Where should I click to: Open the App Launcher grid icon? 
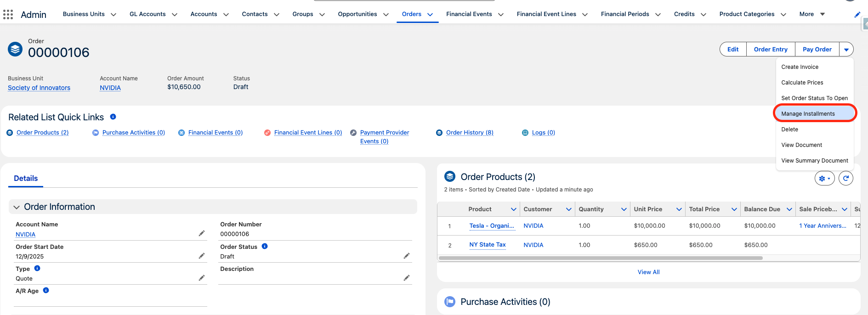pyautogui.click(x=8, y=15)
